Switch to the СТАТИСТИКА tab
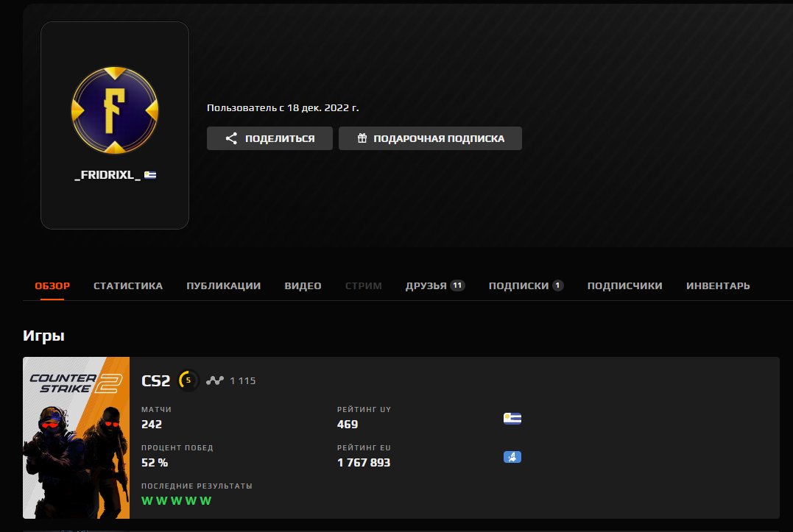 pyautogui.click(x=128, y=285)
